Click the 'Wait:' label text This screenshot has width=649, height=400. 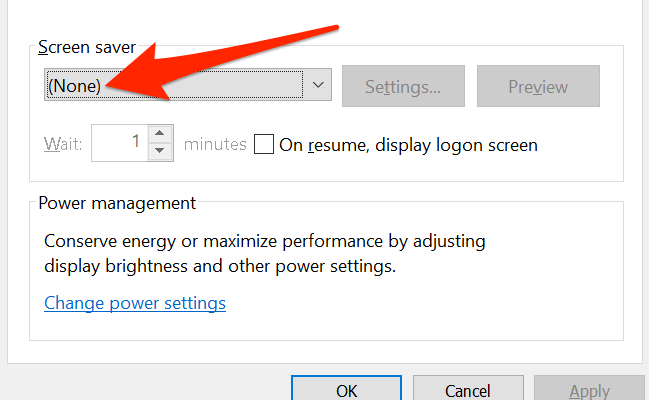click(62, 145)
